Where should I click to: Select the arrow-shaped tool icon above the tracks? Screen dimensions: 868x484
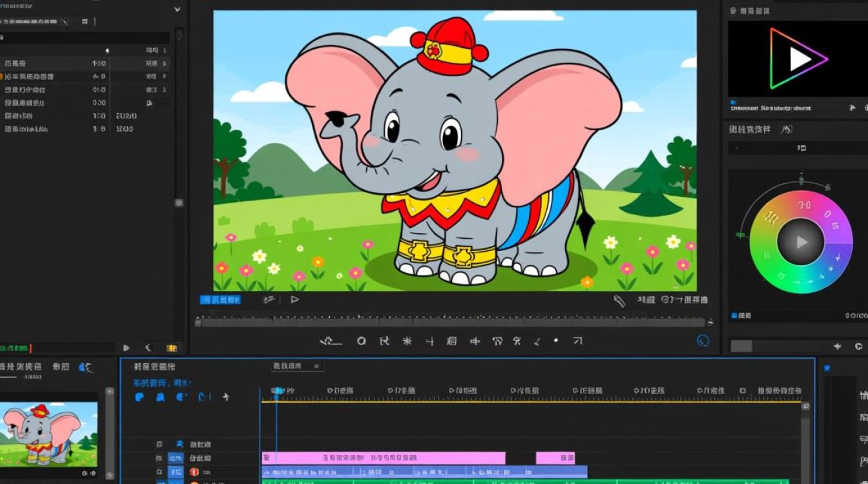[226, 397]
